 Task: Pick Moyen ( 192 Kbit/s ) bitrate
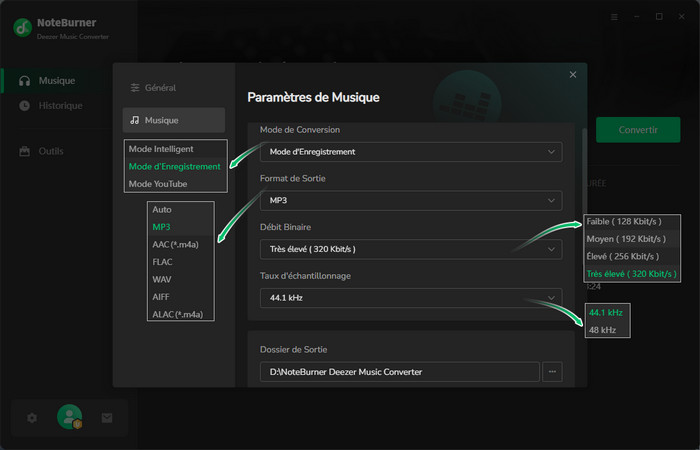point(632,239)
